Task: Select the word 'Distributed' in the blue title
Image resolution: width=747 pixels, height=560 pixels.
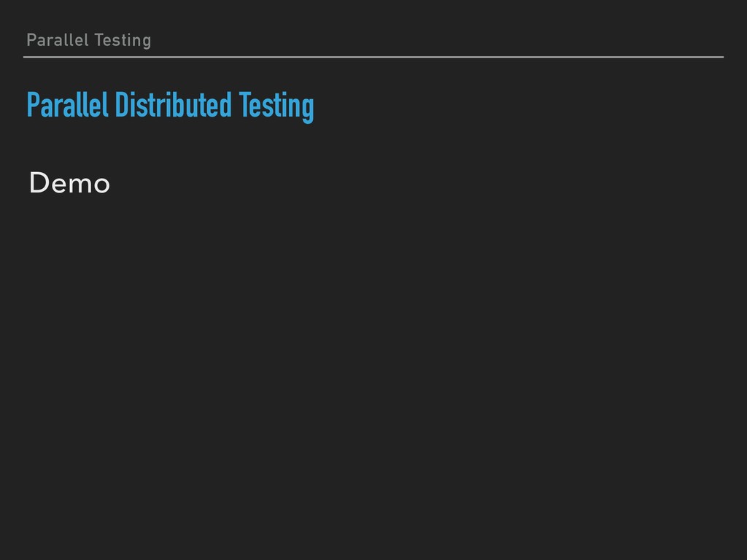Action: click(x=174, y=105)
